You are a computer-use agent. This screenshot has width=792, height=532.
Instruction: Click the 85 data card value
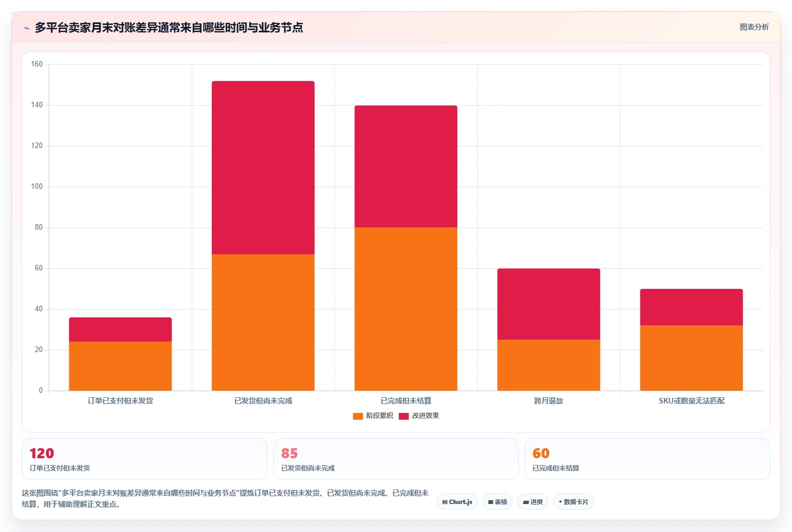click(290, 453)
